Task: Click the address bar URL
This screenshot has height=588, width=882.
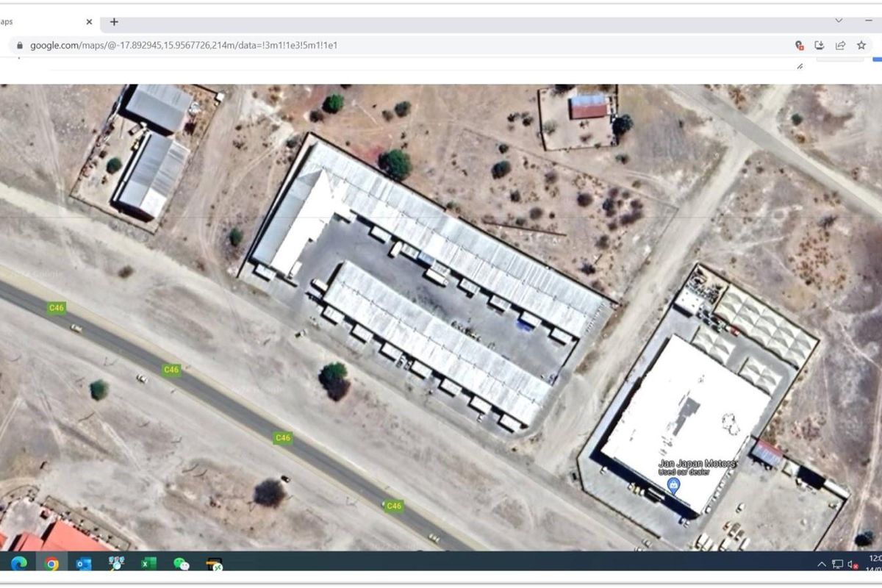Action: (184, 45)
